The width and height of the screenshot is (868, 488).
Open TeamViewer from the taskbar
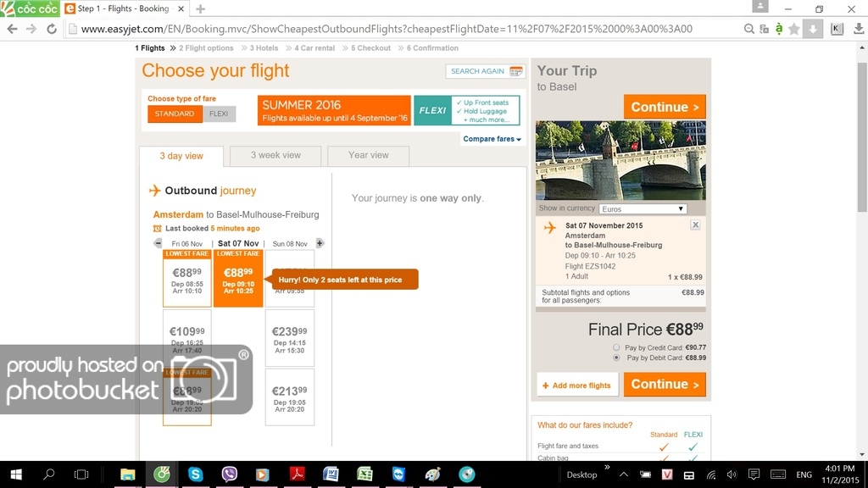[398, 474]
